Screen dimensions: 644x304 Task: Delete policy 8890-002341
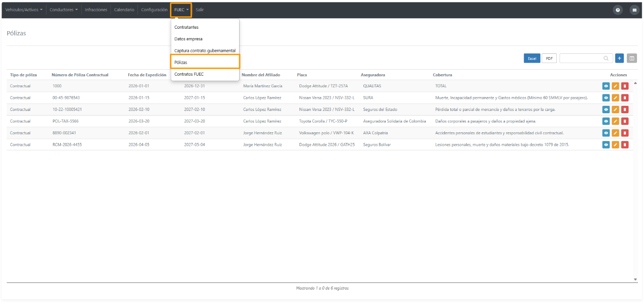pos(625,133)
